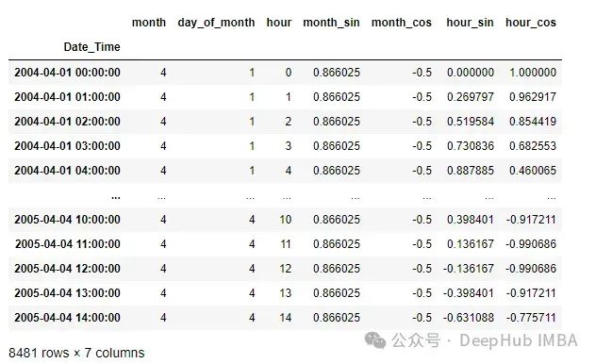Click the 8481 rows × 7 columns summary

click(x=76, y=353)
